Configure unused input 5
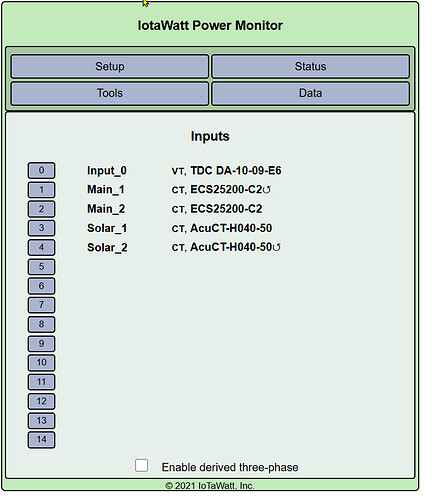This screenshot has width=432, height=500. point(41,267)
